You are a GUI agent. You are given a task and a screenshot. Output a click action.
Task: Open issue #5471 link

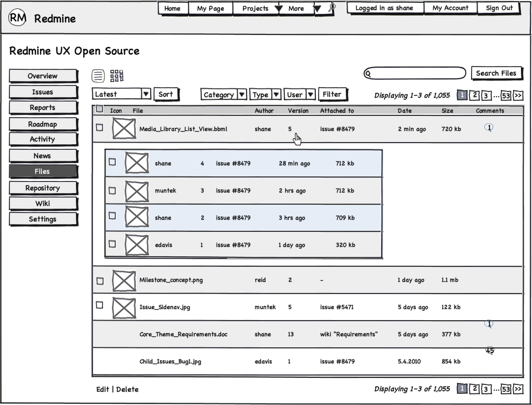(x=337, y=307)
